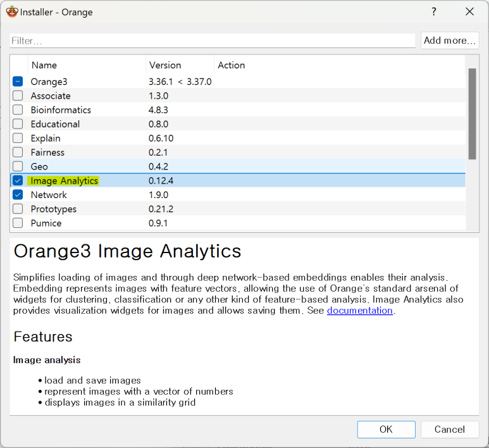489x448 pixels.
Task: Click version cell 0.8.0
Action: 158,124
